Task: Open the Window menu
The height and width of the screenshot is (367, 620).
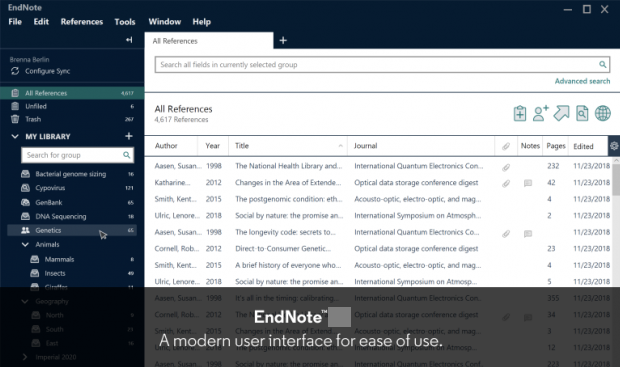Action: tap(164, 22)
